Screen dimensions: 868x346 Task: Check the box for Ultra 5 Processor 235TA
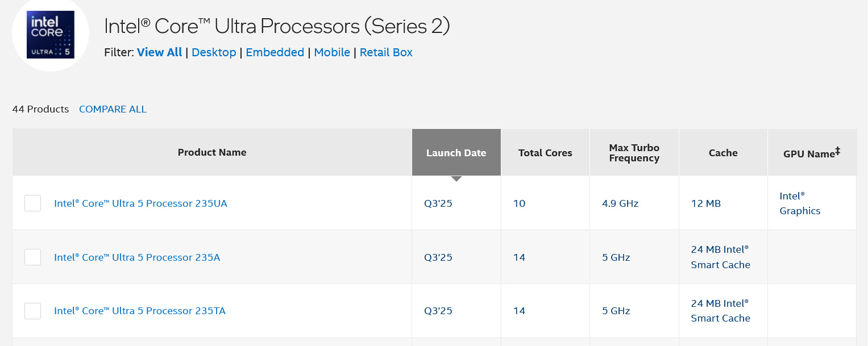(x=32, y=311)
